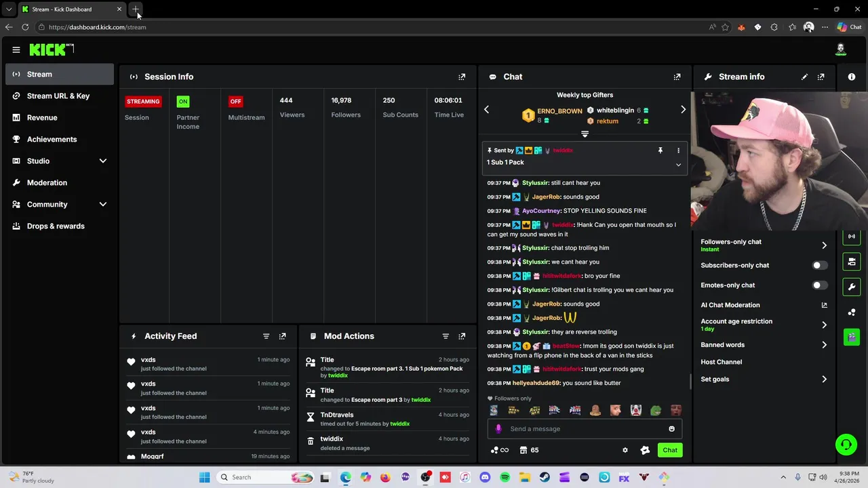Viewport: 868px width, 488px height.
Task: Click ERNO_BROWN top gifter name
Action: click(559, 111)
